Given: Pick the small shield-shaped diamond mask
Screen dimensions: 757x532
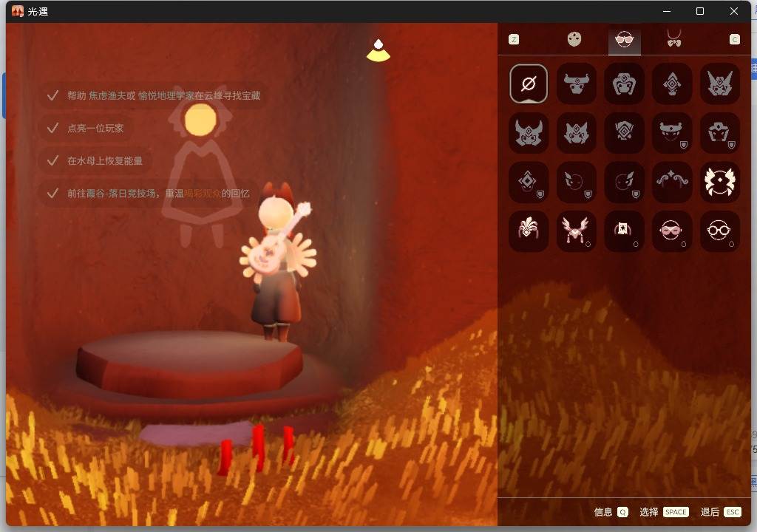Looking at the screenshot, I should pyautogui.click(x=624, y=133).
